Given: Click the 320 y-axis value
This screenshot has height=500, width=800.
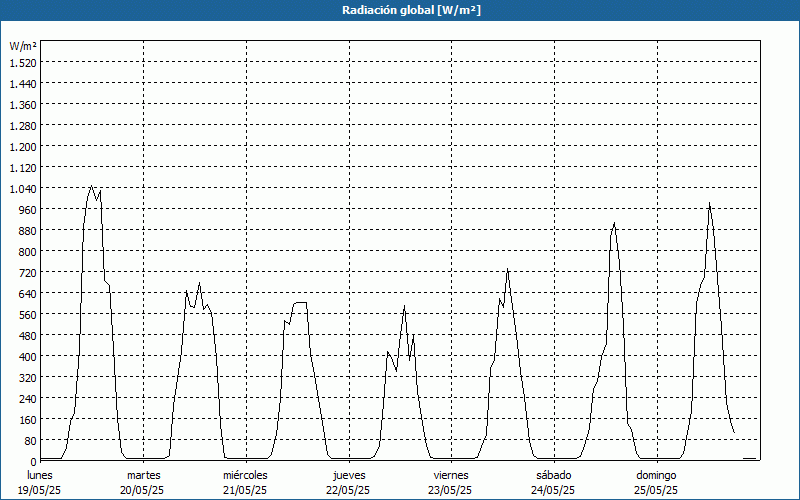Looking at the screenshot, I should coord(28,378).
